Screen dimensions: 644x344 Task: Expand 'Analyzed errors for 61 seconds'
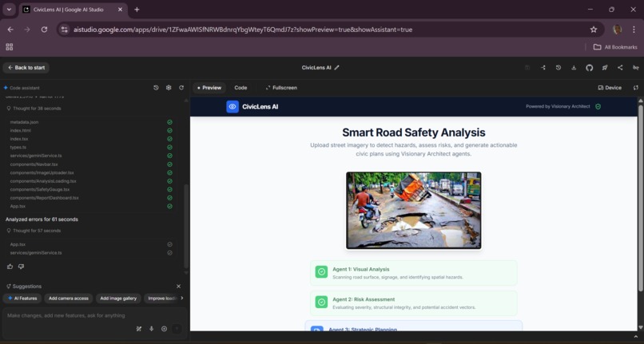42,219
